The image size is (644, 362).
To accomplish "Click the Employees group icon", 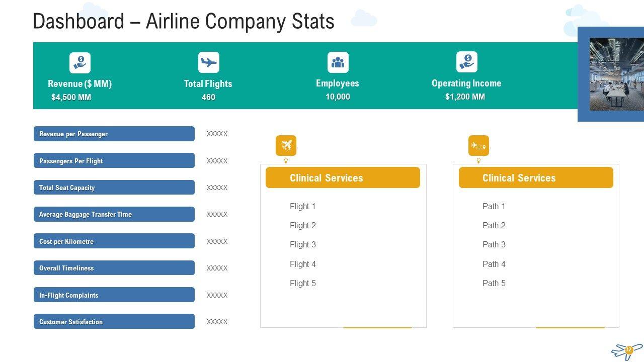I will point(338,62).
